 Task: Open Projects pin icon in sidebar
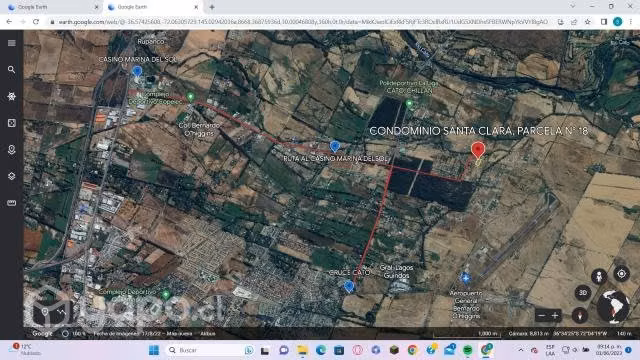pyautogui.click(x=11, y=150)
